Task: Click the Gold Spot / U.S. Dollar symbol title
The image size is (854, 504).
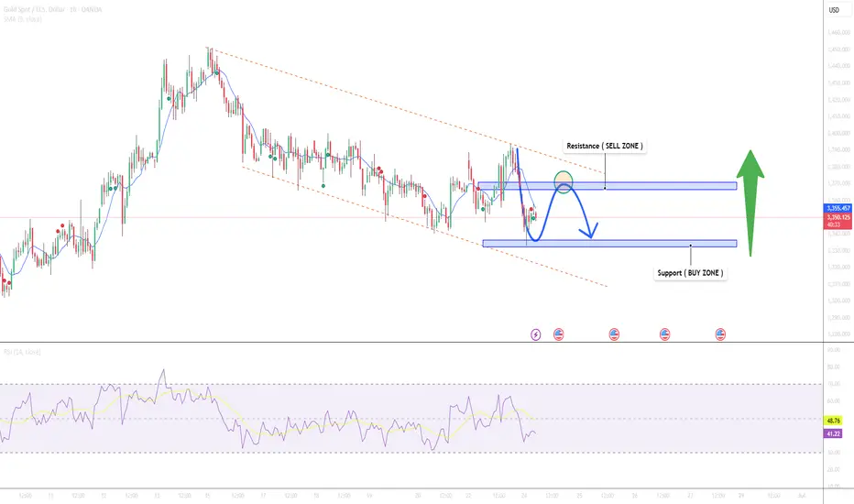Action: pyautogui.click(x=52, y=9)
